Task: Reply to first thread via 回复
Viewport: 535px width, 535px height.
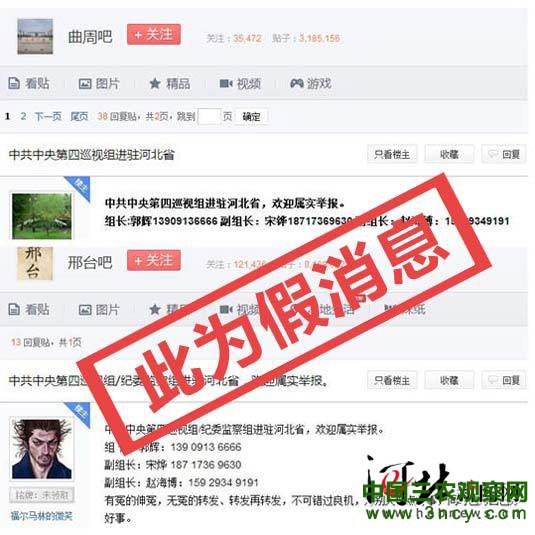Action: point(504,155)
